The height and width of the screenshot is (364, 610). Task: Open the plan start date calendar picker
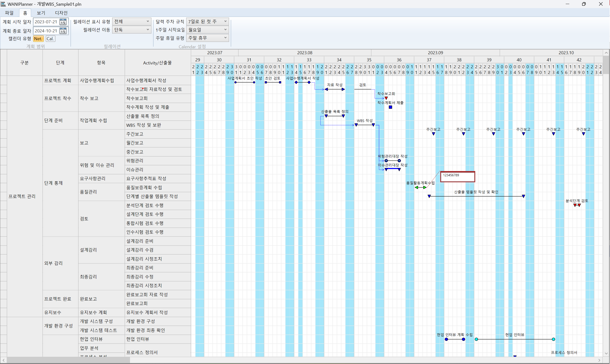(63, 22)
